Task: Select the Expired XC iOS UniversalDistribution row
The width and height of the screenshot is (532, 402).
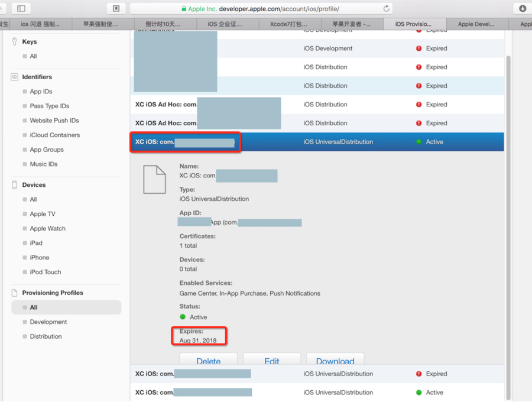Action: pyautogui.click(x=317, y=374)
